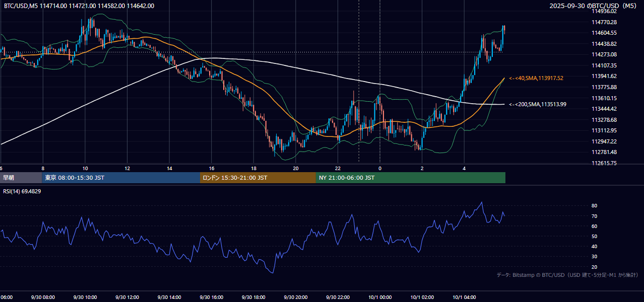
Task: Click the RSI 80 level axis label
Action: tap(595, 206)
